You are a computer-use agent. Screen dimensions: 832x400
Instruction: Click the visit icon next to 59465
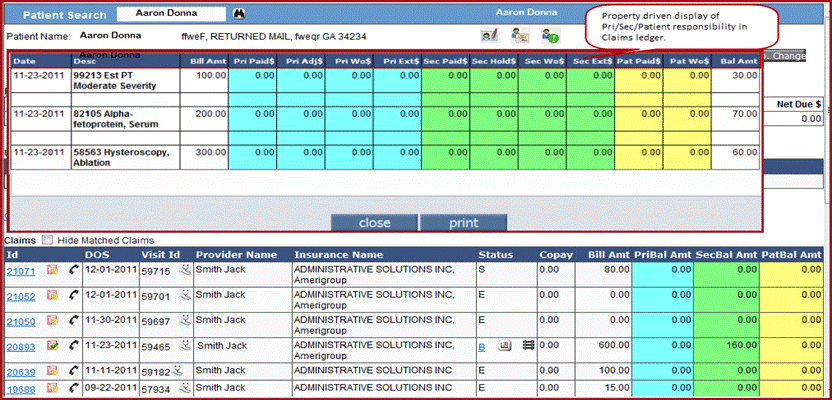pos(185,345)
